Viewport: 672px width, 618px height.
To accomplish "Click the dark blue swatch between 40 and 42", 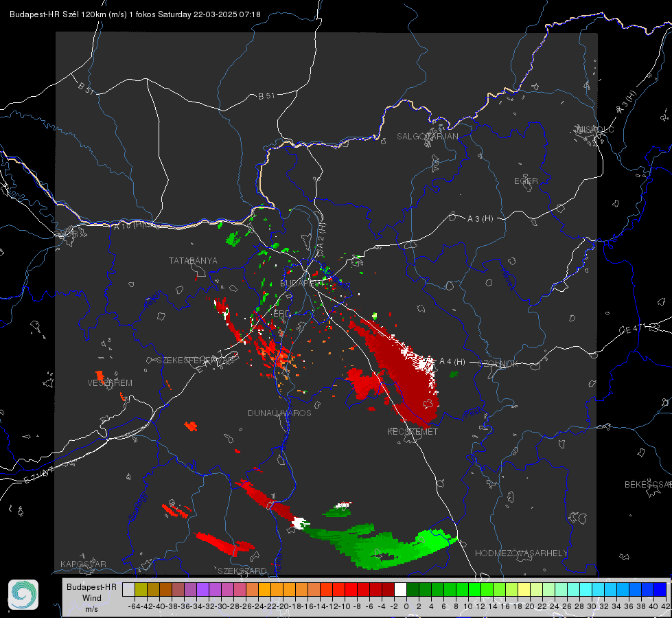I will pos(660,589).
